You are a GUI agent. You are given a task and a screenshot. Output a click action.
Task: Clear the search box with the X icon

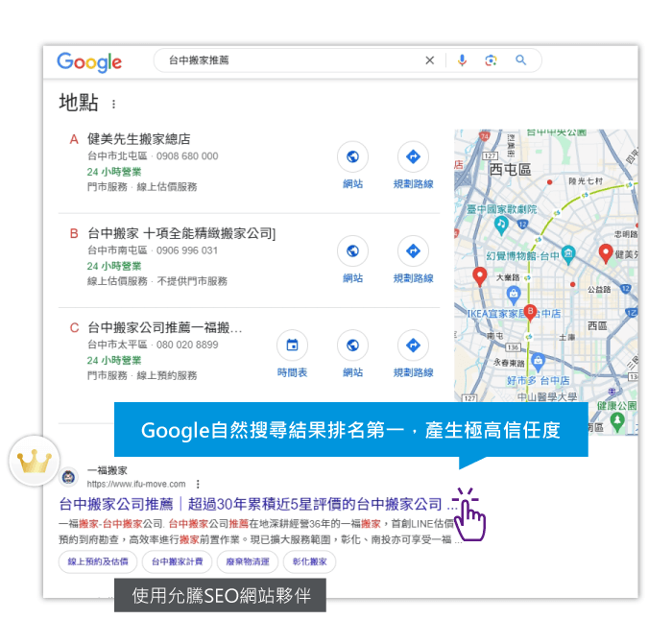coord(429,60)
